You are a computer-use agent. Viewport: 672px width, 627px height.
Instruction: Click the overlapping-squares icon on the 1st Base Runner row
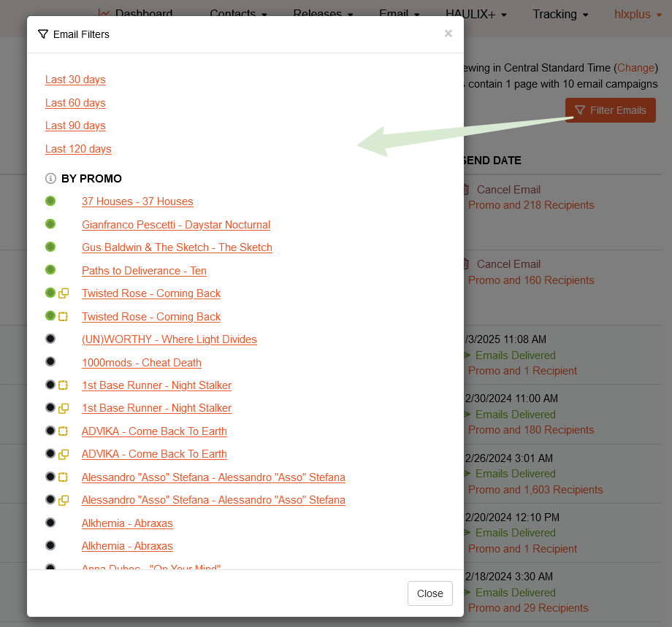click(x=64, y=408)
